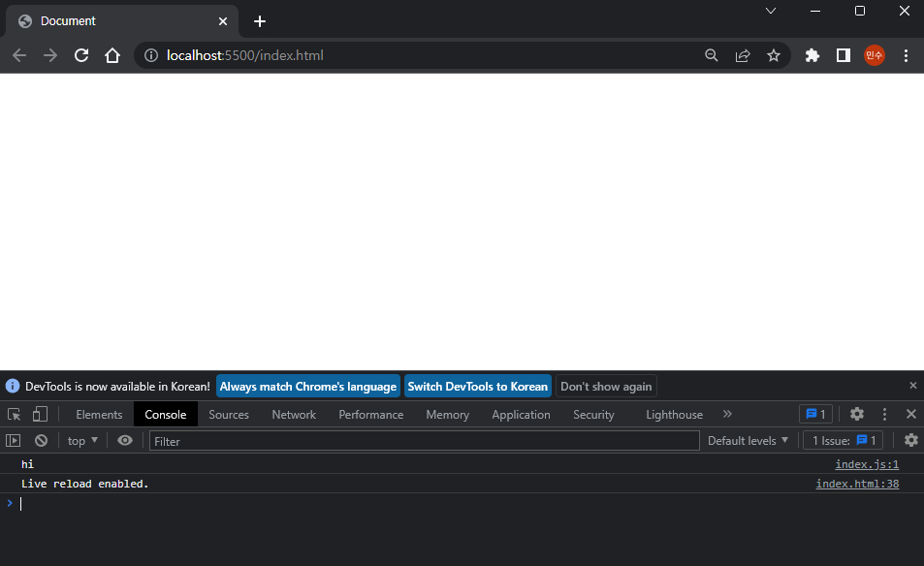Show more DevTools tabs chevron

click(727, 414)
